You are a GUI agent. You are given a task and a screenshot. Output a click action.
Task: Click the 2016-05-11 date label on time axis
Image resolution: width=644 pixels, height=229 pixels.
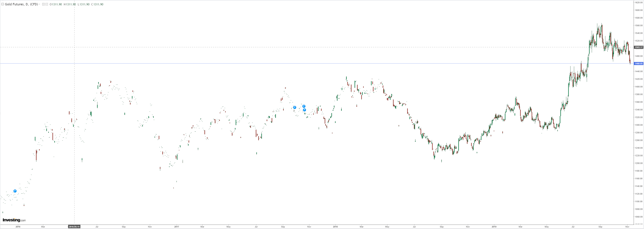pos(74,227)
